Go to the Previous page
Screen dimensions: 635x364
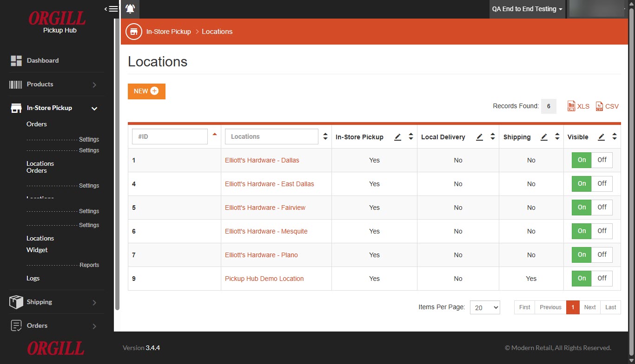(551, 307)
